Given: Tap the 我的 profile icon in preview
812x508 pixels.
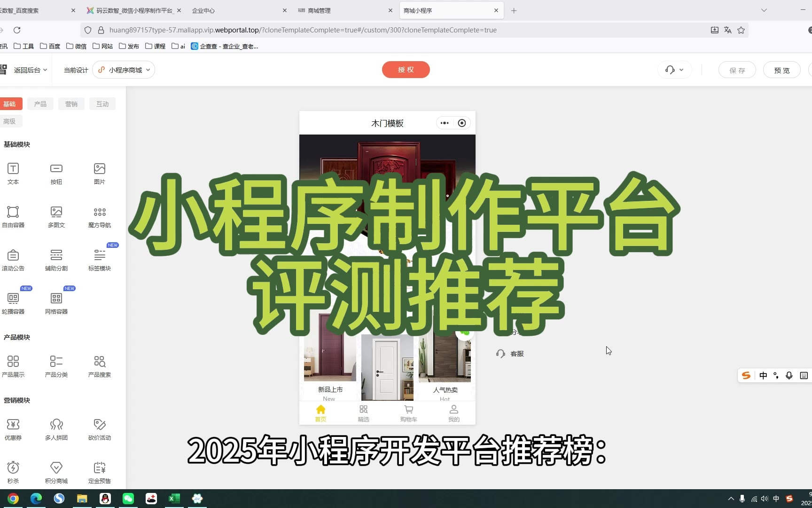Looking at the screenshot, I should (453, 409).
